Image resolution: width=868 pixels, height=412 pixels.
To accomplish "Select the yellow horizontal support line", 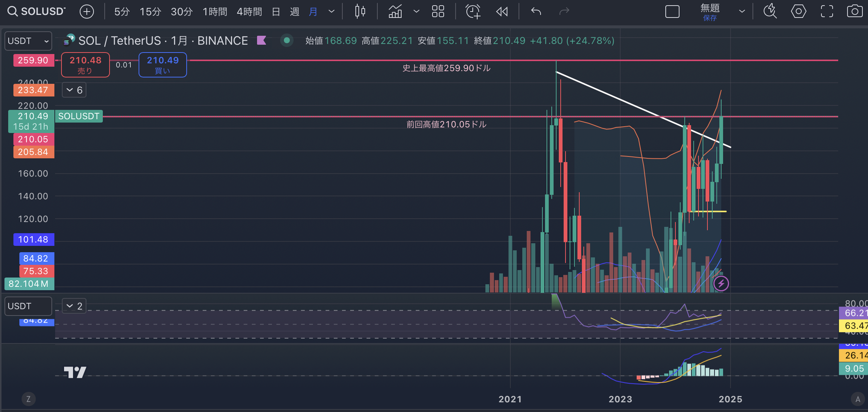I will (708, 212).
